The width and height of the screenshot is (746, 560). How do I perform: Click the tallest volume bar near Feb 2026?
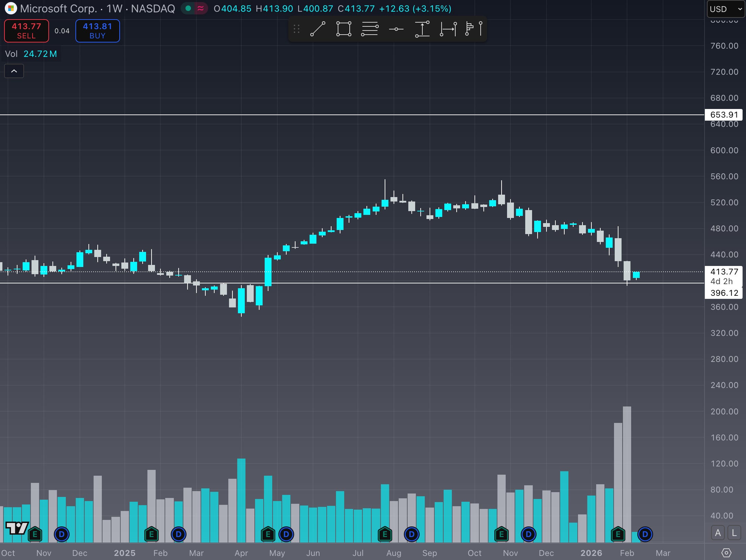(627, 474)
